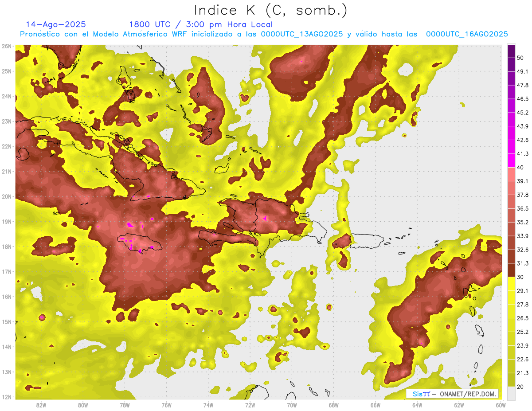Select the "13N" latitude label
Viewport: 532px width, 411px height.
point(7,372)
